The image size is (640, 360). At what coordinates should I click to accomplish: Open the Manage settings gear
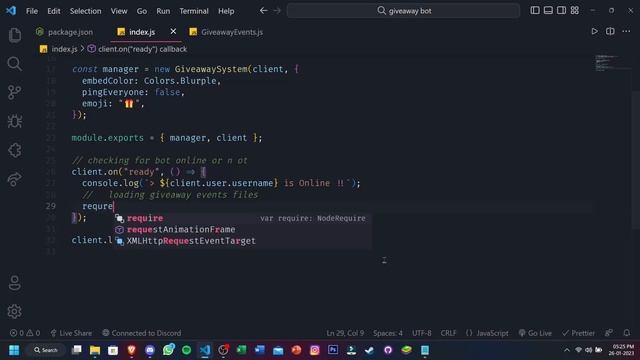[15, 311]
